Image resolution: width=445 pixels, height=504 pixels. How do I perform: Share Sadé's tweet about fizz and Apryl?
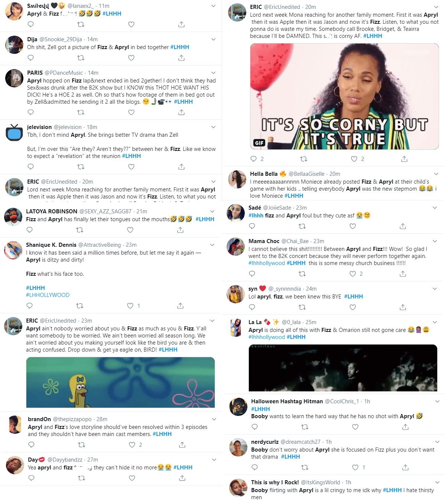coord(403,226)
